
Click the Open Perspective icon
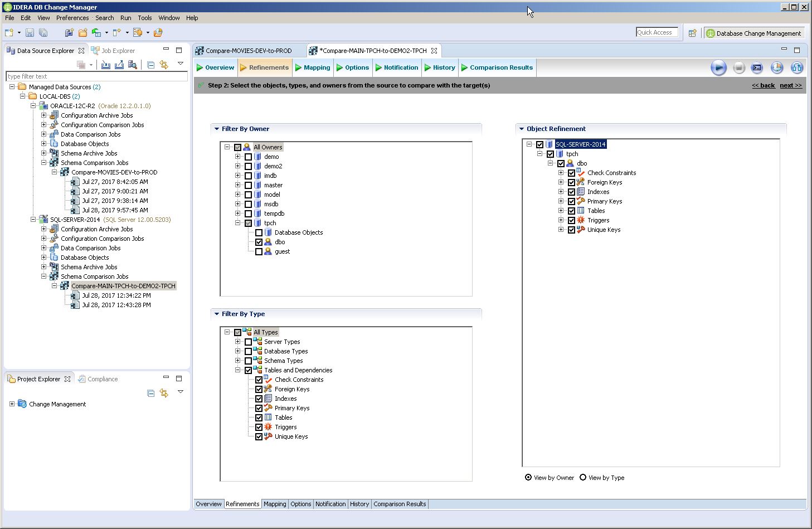pos(692,33)
